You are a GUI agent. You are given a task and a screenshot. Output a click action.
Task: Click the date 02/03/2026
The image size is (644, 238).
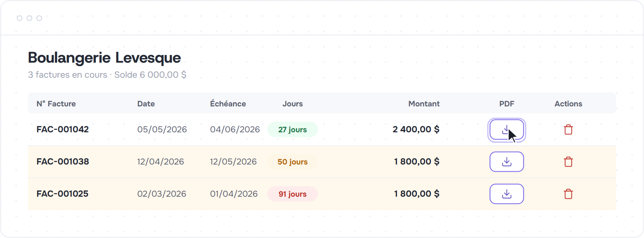162,194
